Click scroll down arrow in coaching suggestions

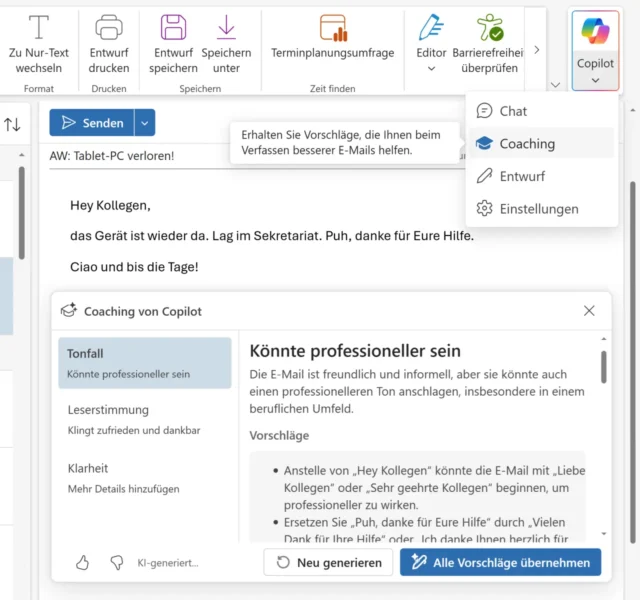(x=604, y=534)
